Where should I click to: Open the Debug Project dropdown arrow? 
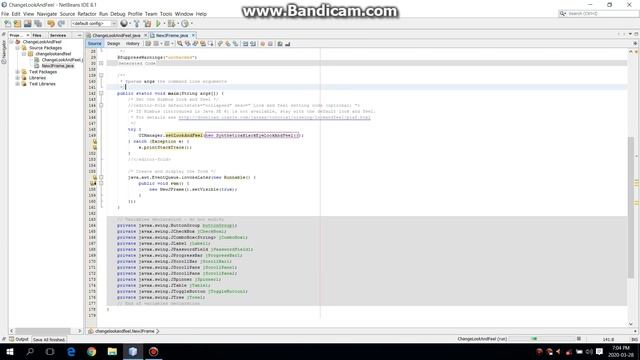pyautogui.click(x=178, y=24)
